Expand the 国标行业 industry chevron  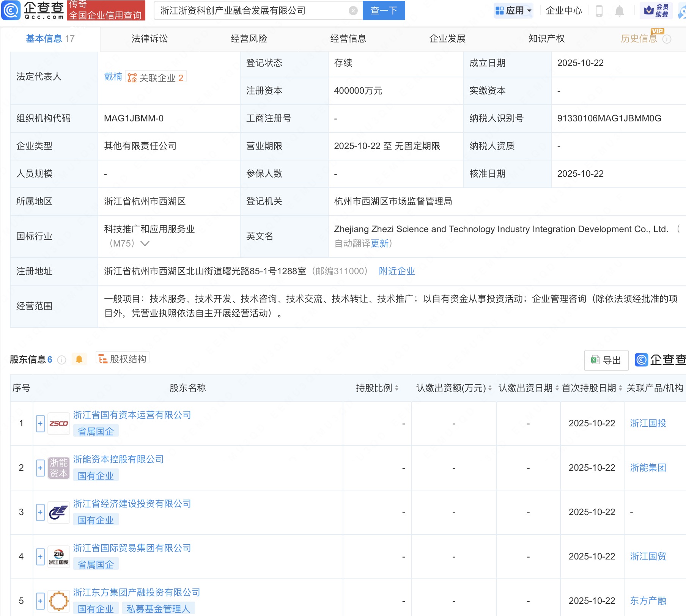[145, 244]
